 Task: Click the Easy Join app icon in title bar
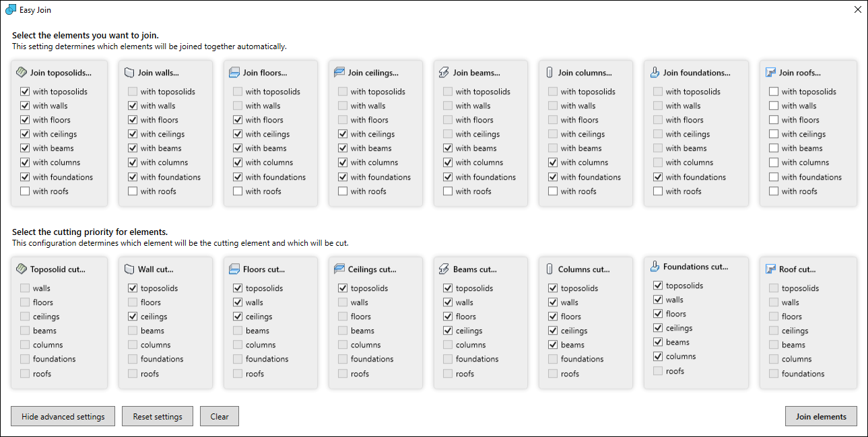coord(11,10)
